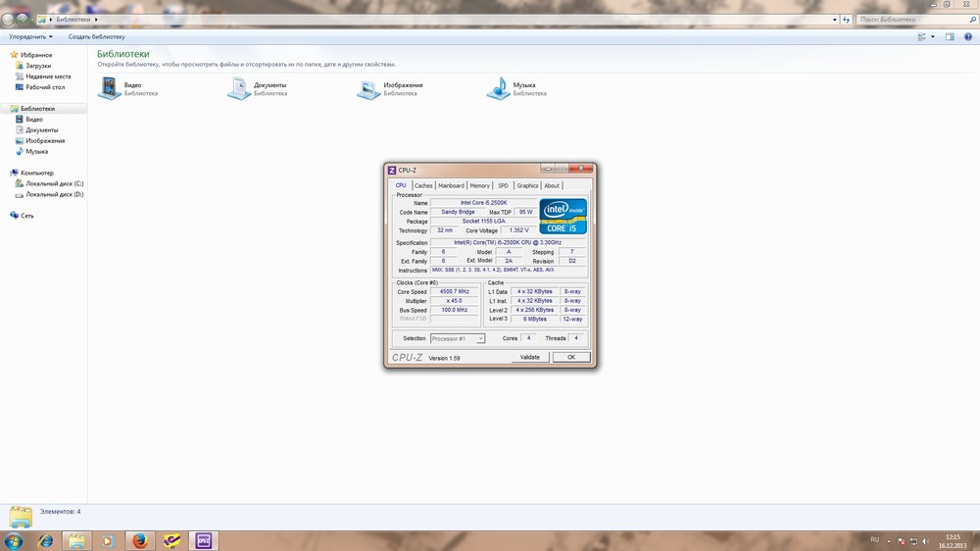Click the change view icon in Explorer
The height and width of the screenshot is (551, 980).
coord(922,37)
